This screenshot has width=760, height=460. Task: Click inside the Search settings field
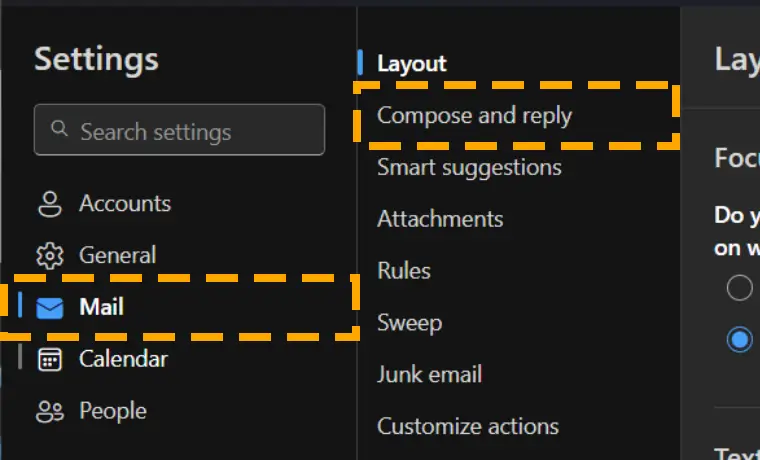179,129
